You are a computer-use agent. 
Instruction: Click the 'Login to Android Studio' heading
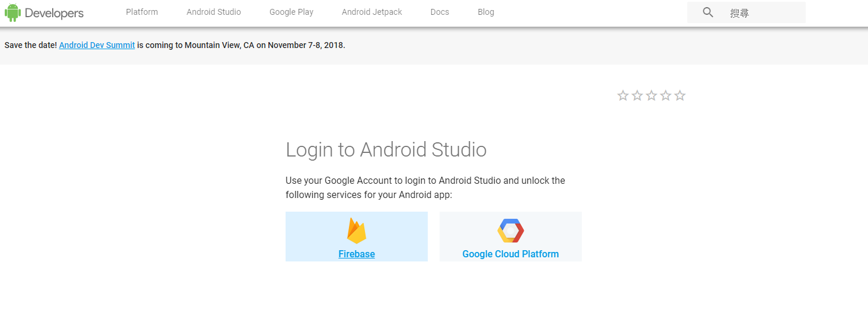point(386,149)
